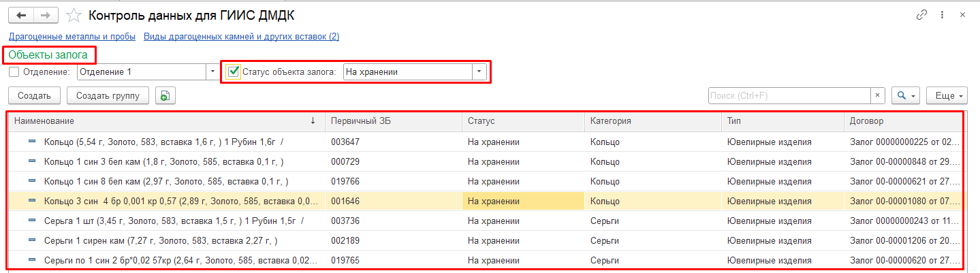
Task: Click the forward navigation arrow
Action: [x=46, y=14]
